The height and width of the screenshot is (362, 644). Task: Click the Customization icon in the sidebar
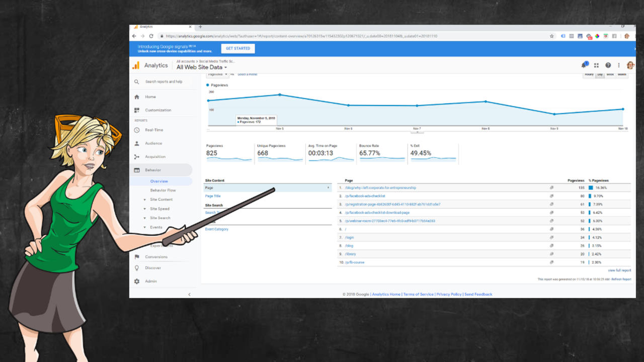[137, 110]
